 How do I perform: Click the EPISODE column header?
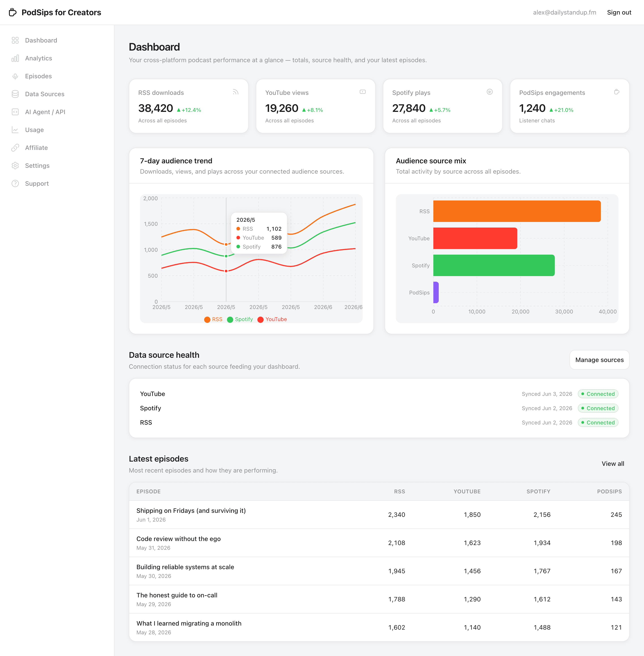click(148, 492)
